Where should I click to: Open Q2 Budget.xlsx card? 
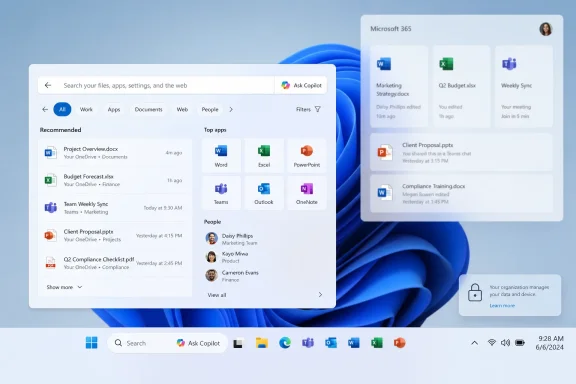pyautogui.click(x=461, y=87)
